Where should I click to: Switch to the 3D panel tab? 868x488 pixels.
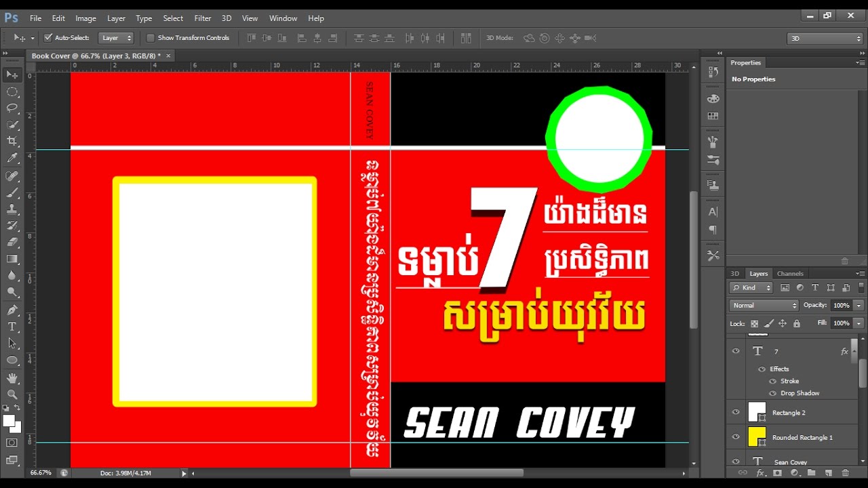735,274
